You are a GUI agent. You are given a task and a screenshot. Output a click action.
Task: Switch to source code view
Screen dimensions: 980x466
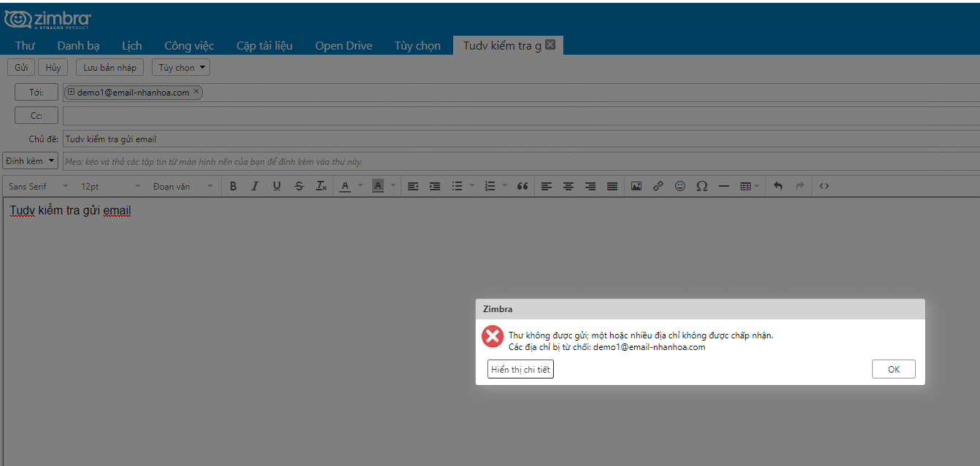(x=823, y=186)
